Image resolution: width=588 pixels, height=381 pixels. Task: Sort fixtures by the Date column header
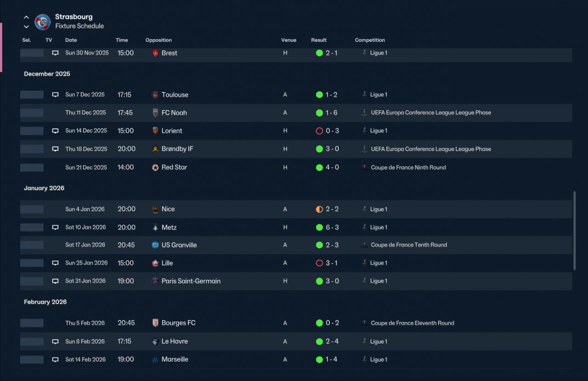pos(71,40)
